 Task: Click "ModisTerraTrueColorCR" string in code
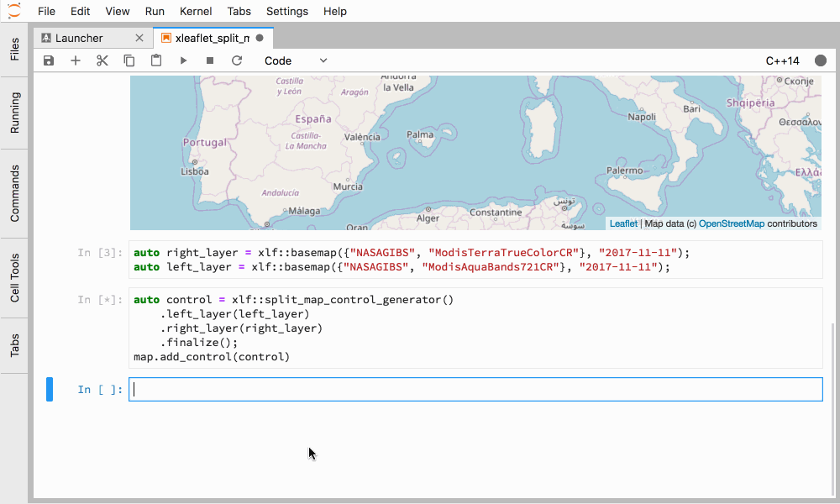(x=503, y=252)
